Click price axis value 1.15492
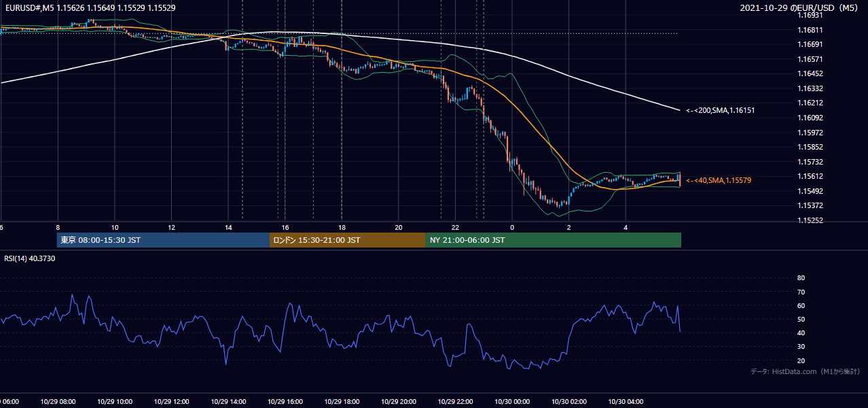Viewport: 868px width, 408px height. tap(811, 191)
